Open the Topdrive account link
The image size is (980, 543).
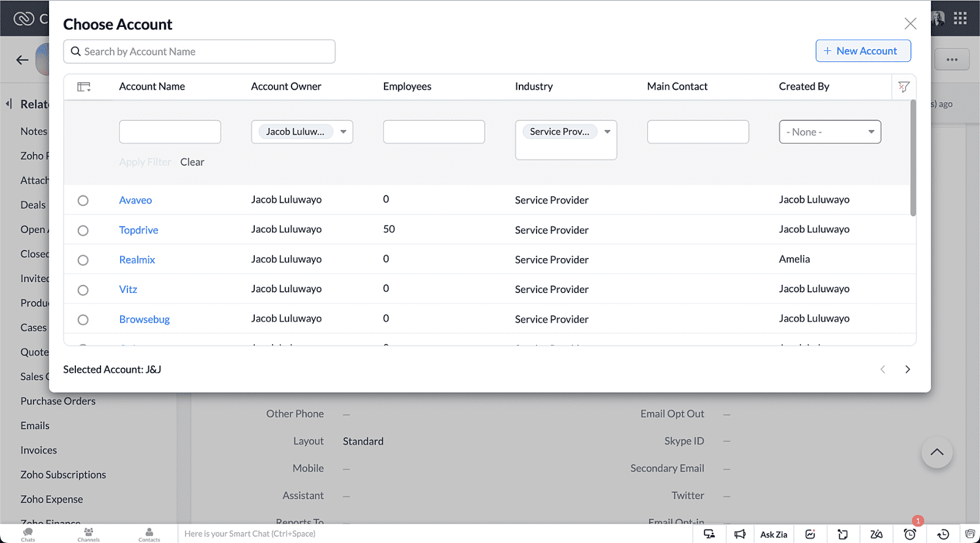pos(138,230)
